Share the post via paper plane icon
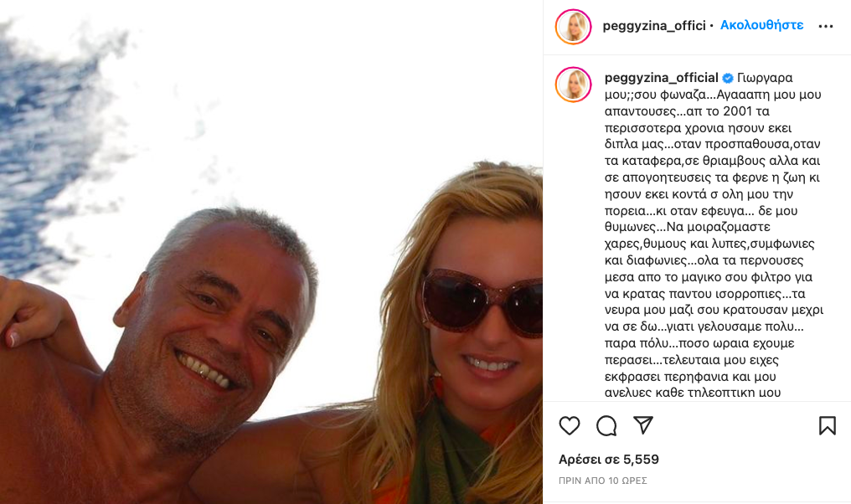Viewport: 851px width, 504px height. coord(643,425)
